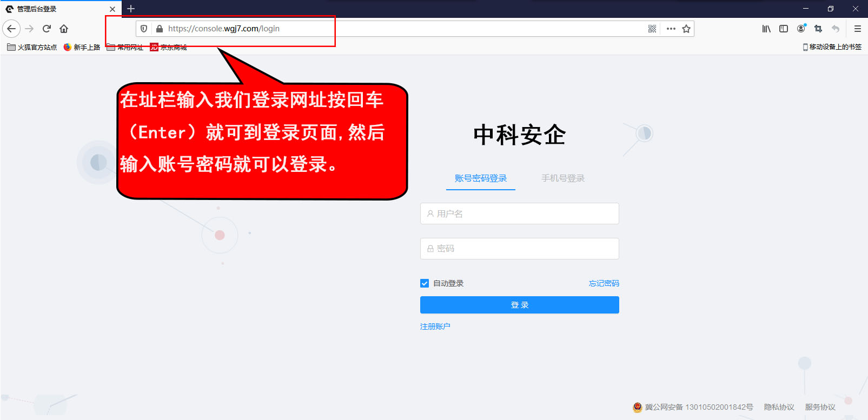Click the forward navigation arrow
The width and height of the screenshot is (868, 420).
click(29, 29)
